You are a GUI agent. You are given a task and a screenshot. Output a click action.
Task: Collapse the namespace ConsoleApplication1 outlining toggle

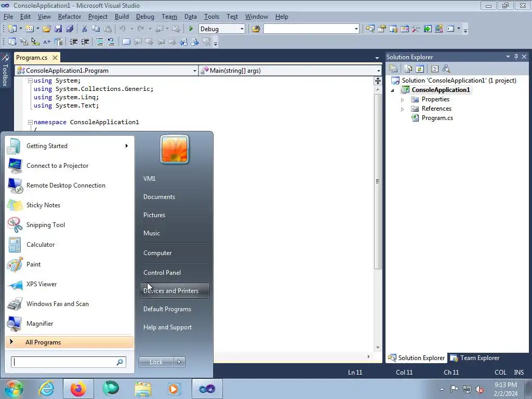(30, 122)
